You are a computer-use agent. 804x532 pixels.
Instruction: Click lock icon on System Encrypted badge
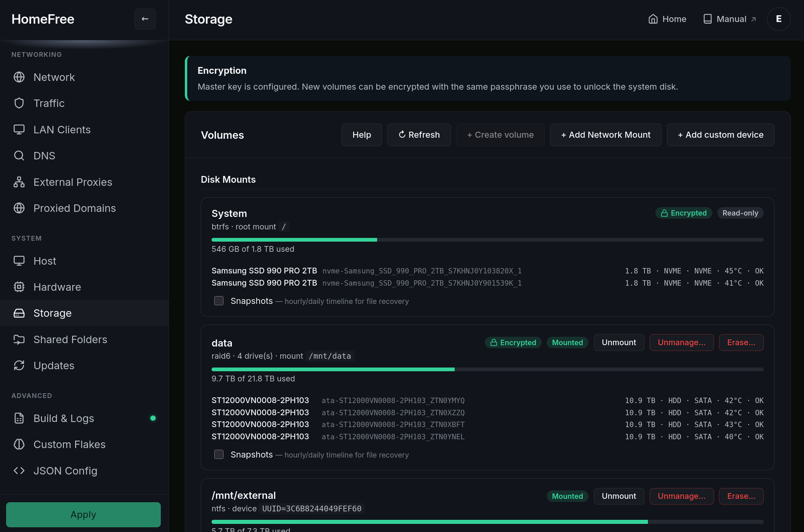pos(664,213)
